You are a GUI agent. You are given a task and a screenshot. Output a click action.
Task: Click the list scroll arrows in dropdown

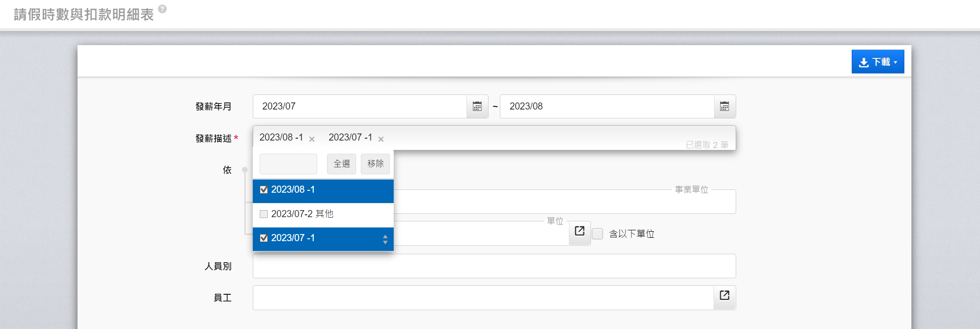tap(385, 240)
